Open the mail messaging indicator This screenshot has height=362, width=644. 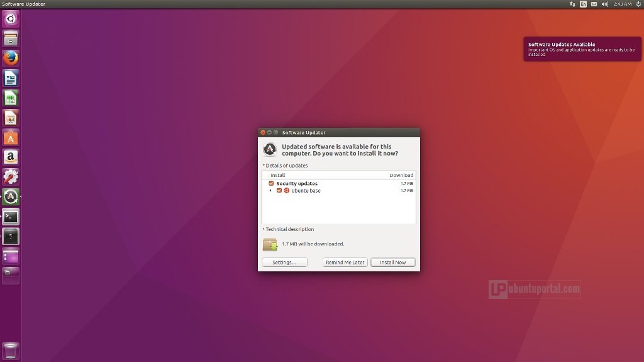pyautogui.click(x=594, y=4)
